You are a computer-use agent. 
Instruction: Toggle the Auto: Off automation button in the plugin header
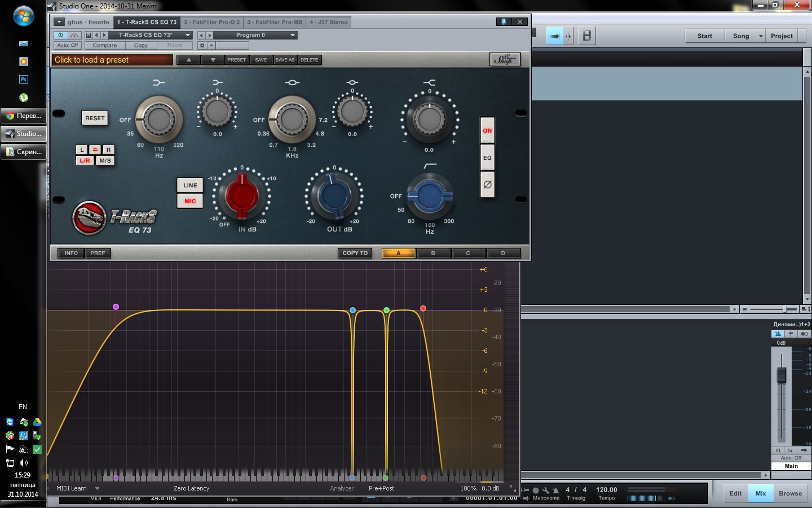click(x=68, y=45)
